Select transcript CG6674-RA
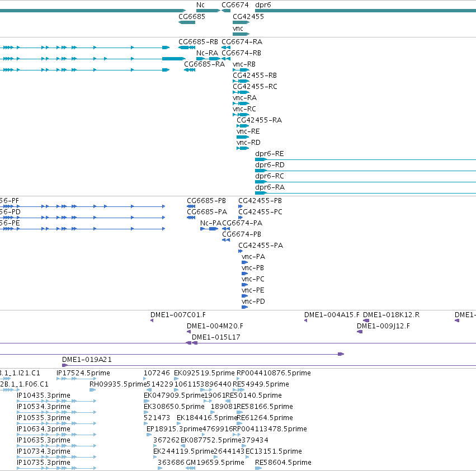 coord(242,41)
